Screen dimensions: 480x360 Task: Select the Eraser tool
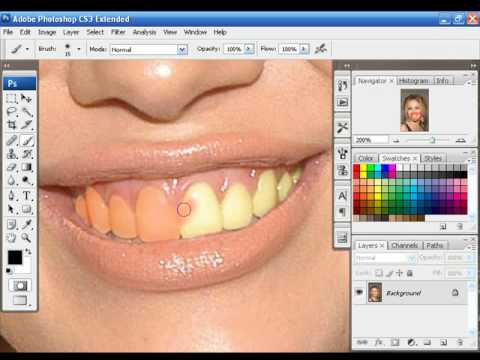pyautogui.click(x=12, y=167)
